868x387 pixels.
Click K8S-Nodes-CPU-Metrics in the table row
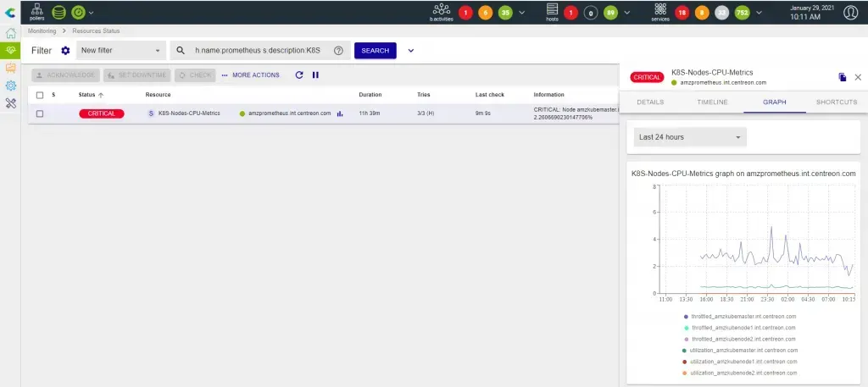[x=189, y=113]
